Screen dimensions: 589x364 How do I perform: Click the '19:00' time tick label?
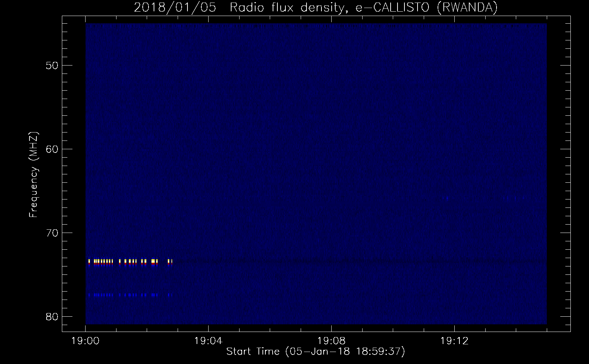click(x=86, y=341)
